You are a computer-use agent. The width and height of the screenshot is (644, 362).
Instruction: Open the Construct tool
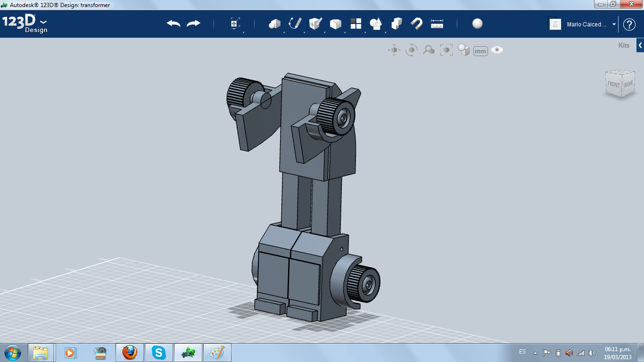(315, 24)
